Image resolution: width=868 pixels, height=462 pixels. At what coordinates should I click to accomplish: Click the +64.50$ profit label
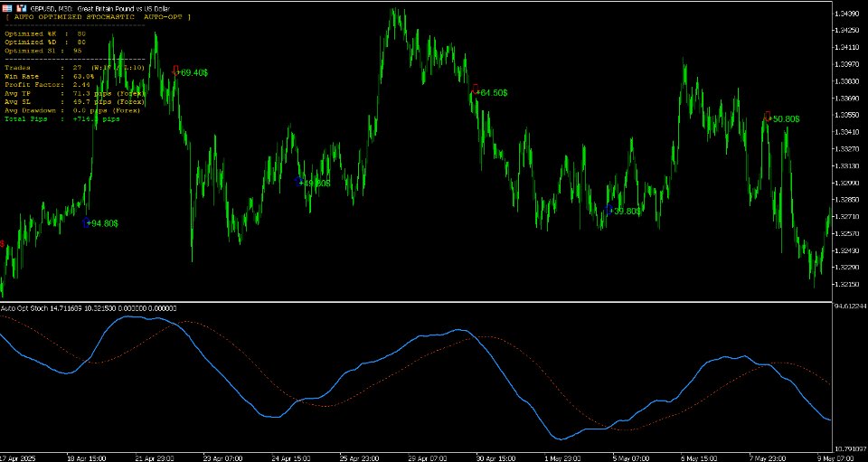coord(492,93)
